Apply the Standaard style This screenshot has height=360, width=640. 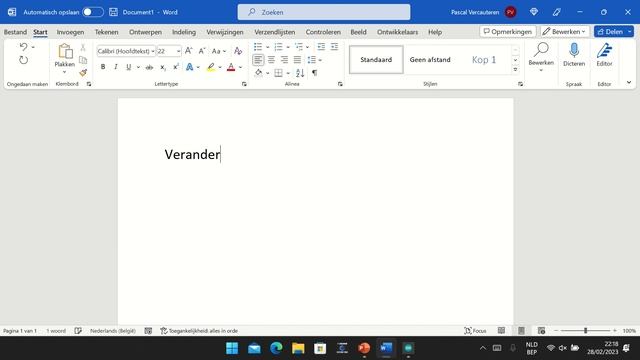tap(376, 60)
